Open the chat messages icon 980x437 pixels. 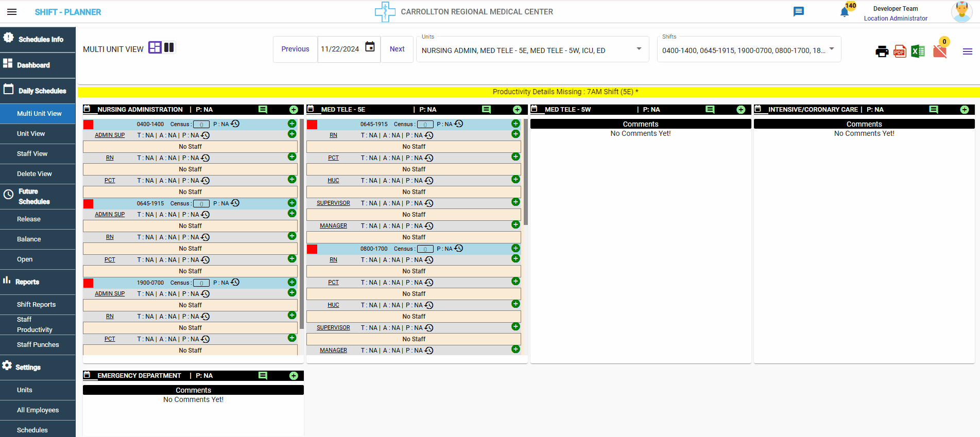pos(798,12)
